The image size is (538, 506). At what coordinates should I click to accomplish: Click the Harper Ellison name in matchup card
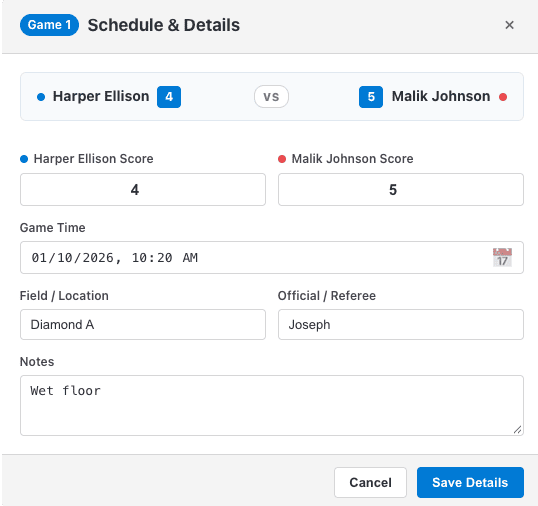coord(101,96)
